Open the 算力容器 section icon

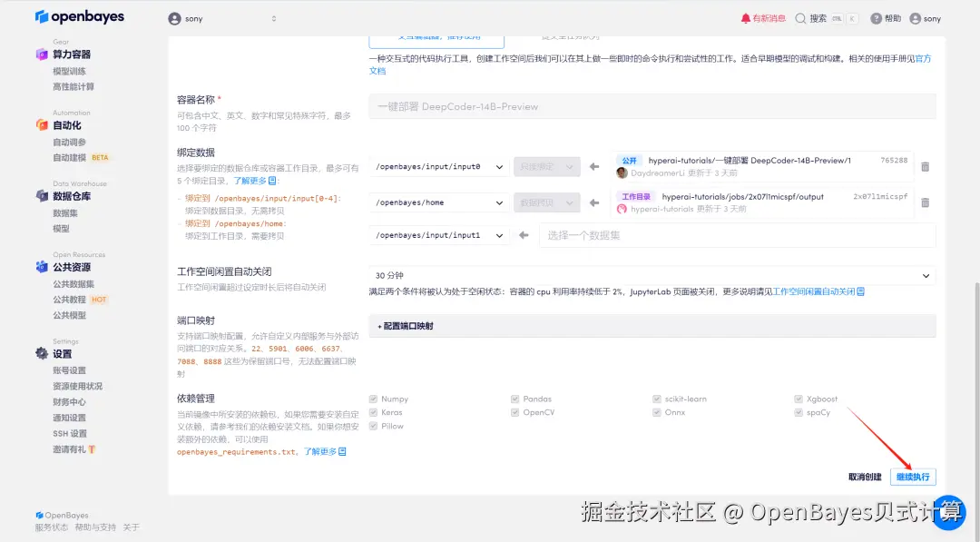(x=42, y=54)
